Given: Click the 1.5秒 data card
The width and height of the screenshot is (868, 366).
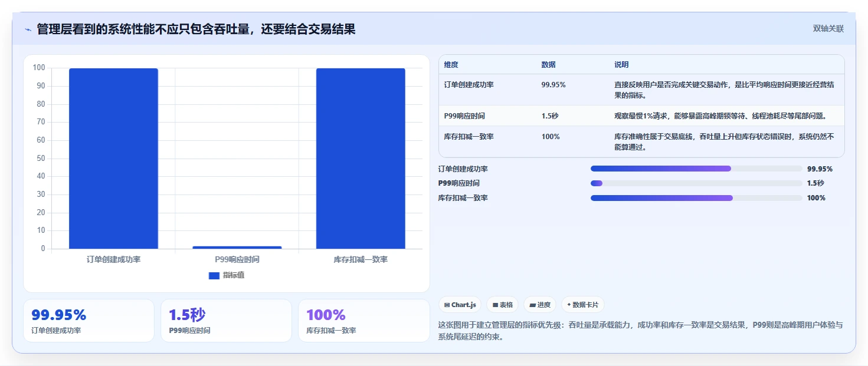Looking at the screenshot, I should 226,321.
